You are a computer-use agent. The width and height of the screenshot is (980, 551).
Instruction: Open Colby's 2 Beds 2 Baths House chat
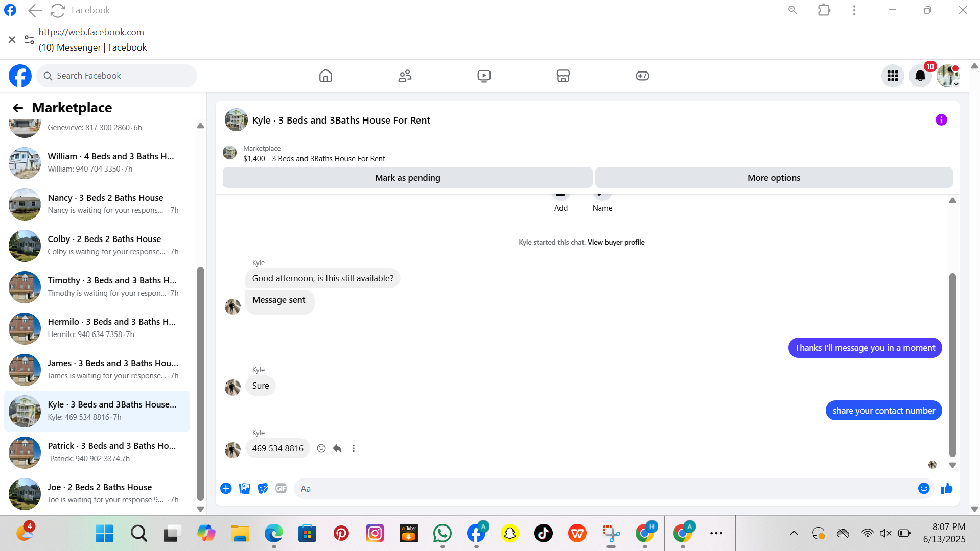click(97, 246)
